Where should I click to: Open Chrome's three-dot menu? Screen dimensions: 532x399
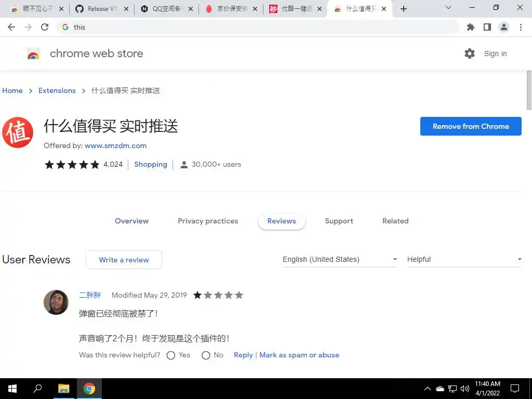[521, 27]
